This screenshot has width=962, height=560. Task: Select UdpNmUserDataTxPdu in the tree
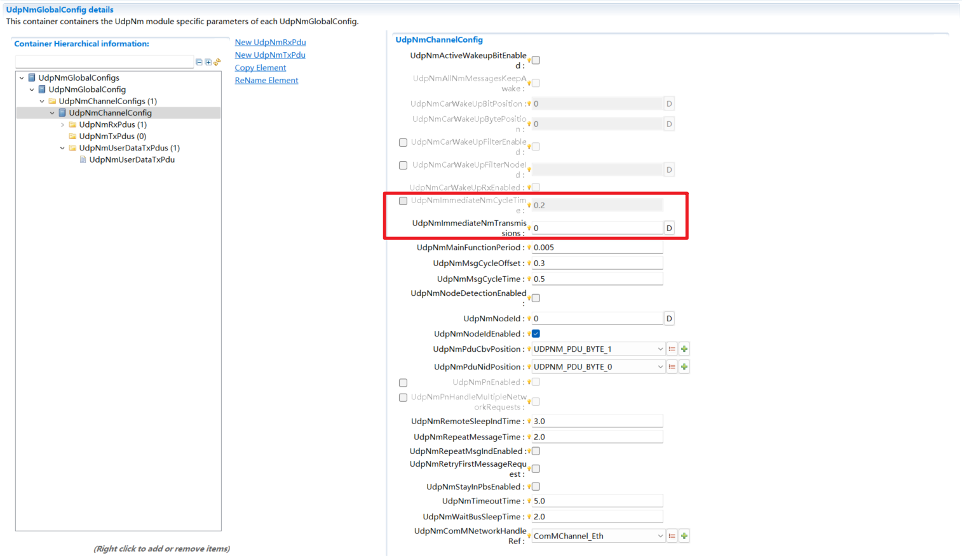tap(132, 160)
